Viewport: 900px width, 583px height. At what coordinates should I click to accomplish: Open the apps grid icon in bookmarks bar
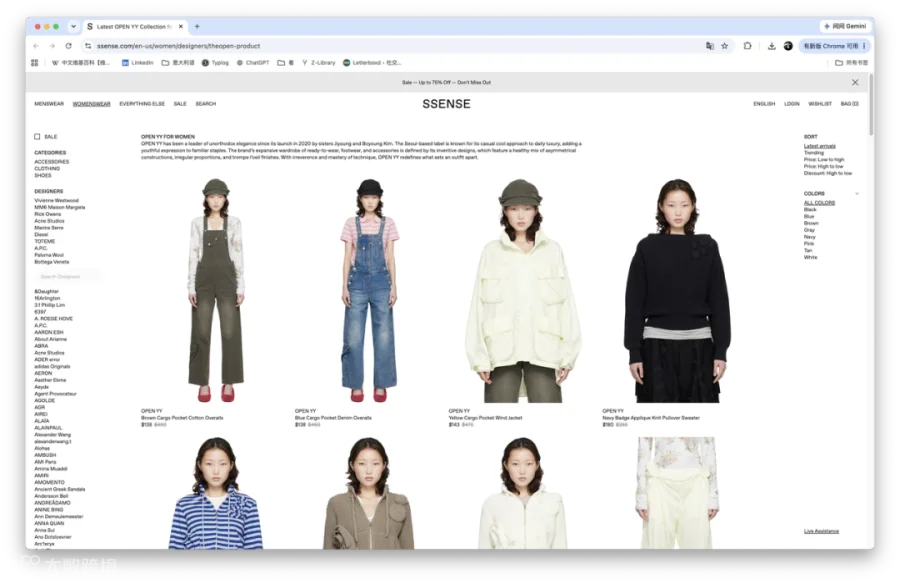click(34, 63)
